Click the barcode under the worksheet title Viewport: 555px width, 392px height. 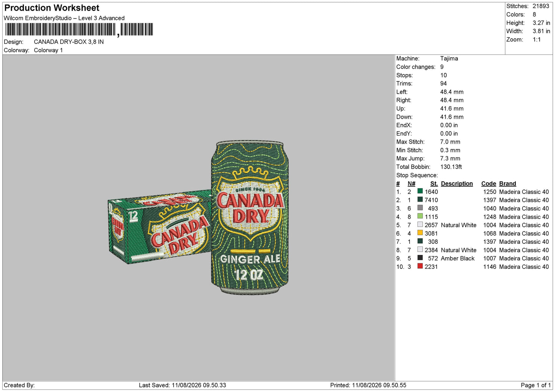tap(79, 30)
